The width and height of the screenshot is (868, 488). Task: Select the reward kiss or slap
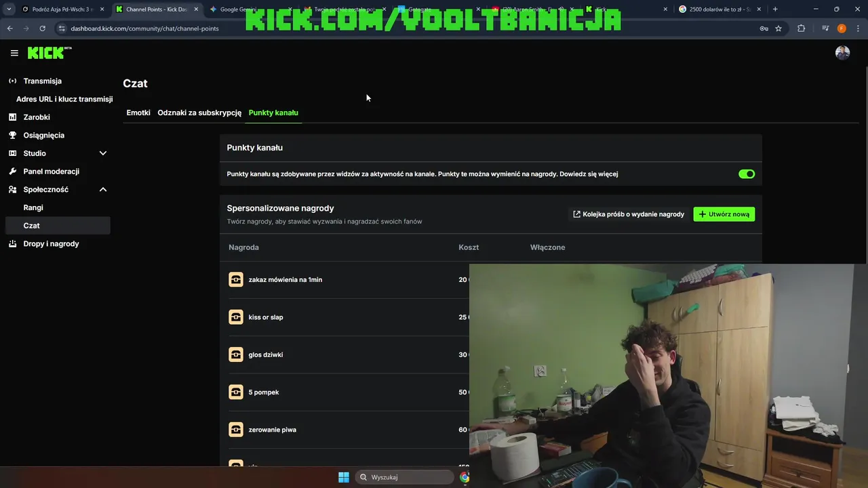266,317
